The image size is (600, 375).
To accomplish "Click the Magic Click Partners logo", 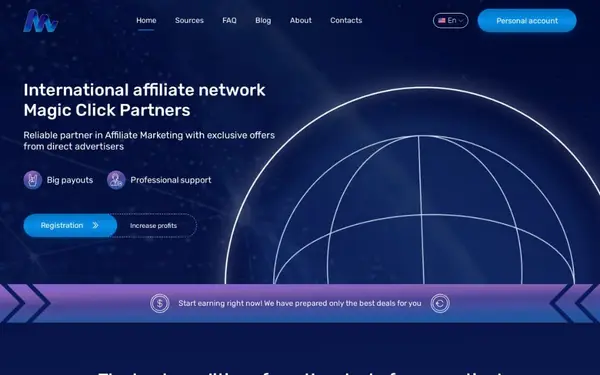I will click(x=41, y=21).
